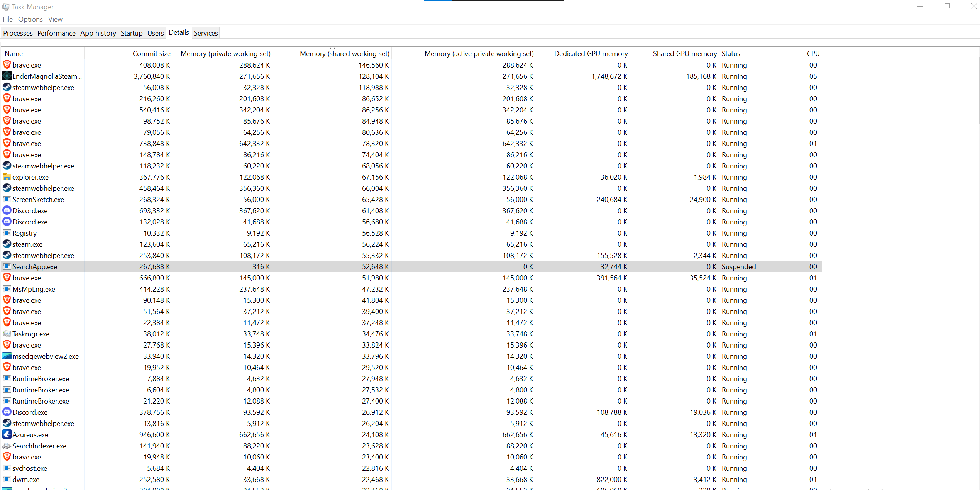Click RuntimeBroker.exe icon with 7,884 K commit
980x490 pixels.
pos(7,378)
